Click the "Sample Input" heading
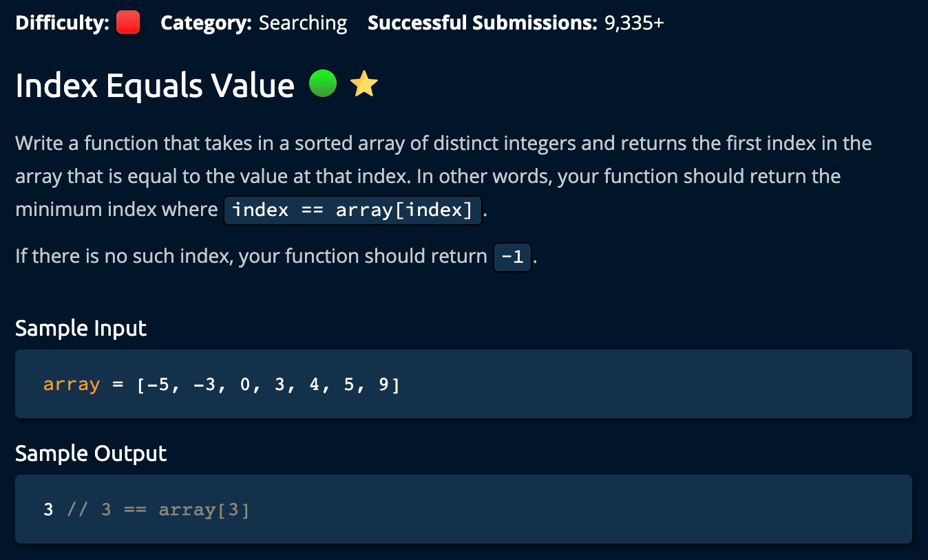Viewport: 928px width, 560px height. pos(81,328)
